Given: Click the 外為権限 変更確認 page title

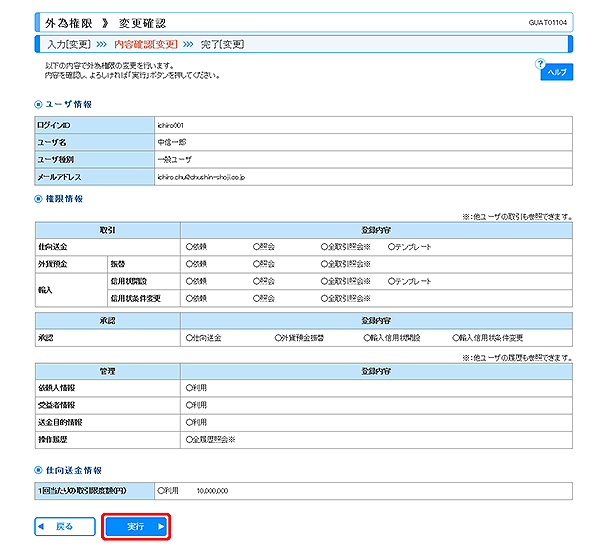Looking at the screenshot, I should (106, 23).
